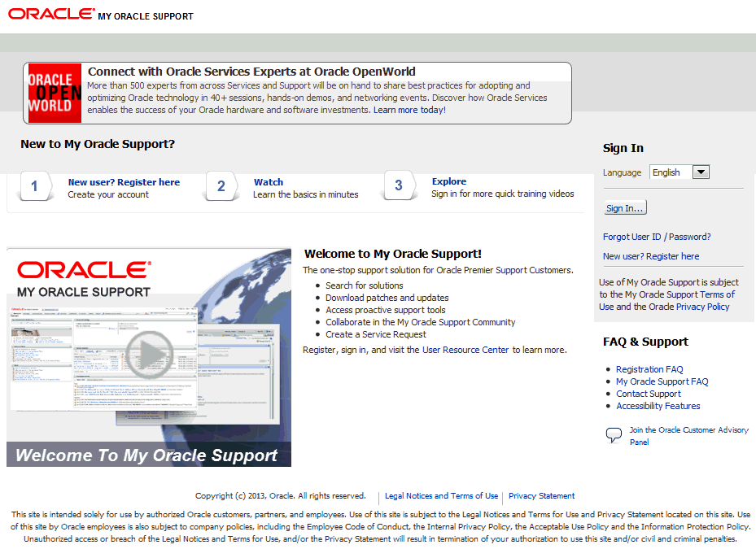Click the Watch step link
Screen dimensions: 756x549
269,182
